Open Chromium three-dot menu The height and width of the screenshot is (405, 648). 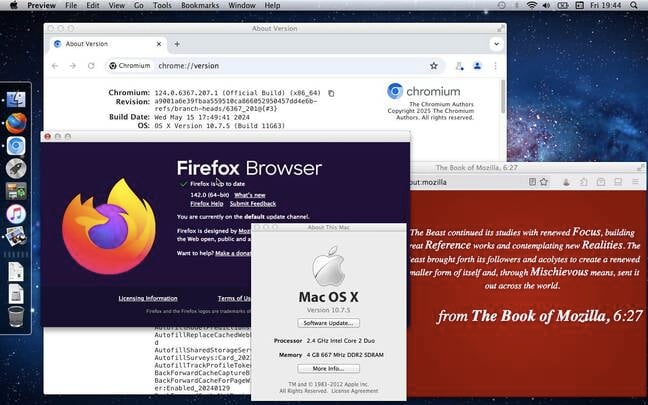(495, 66)
